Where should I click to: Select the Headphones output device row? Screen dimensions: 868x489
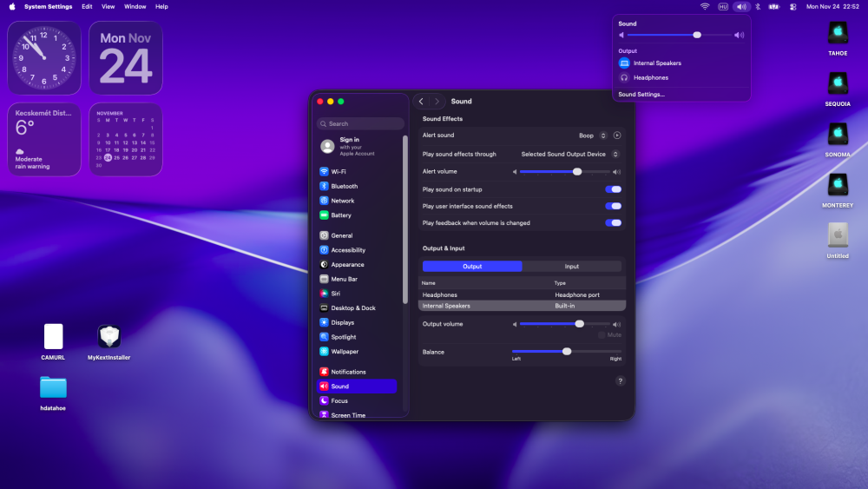(522, 294)
